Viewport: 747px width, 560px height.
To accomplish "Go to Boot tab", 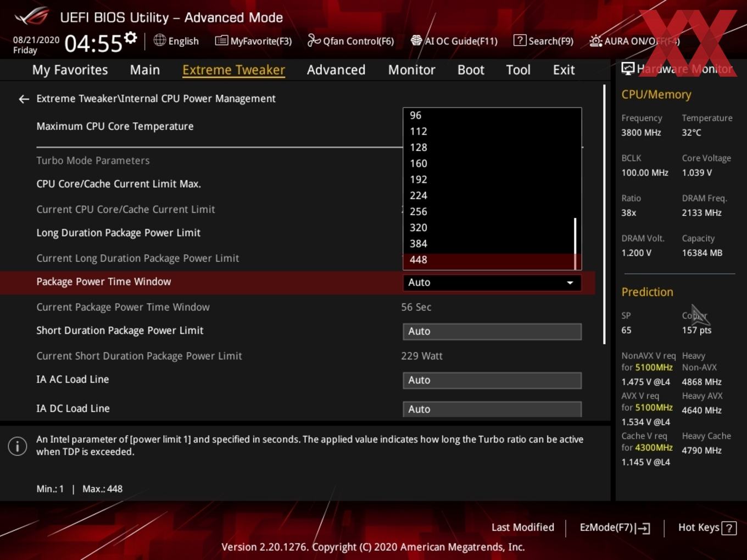I will [x=471, y=70].
